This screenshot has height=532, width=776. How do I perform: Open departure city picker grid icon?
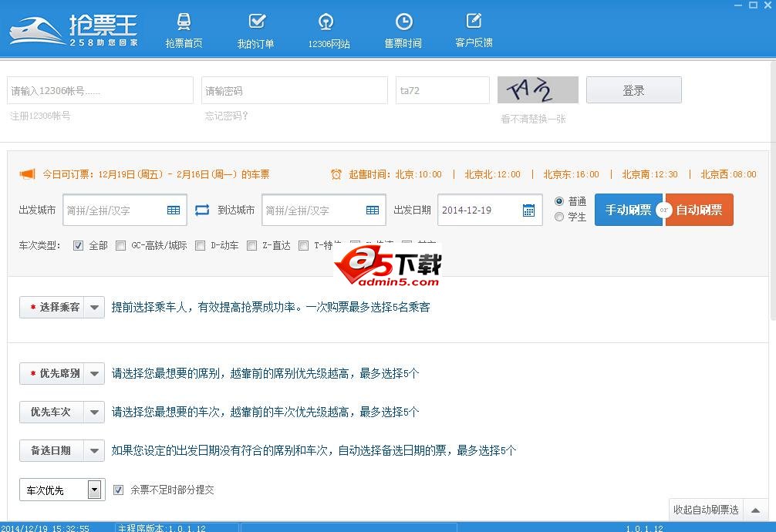[174, 210]
